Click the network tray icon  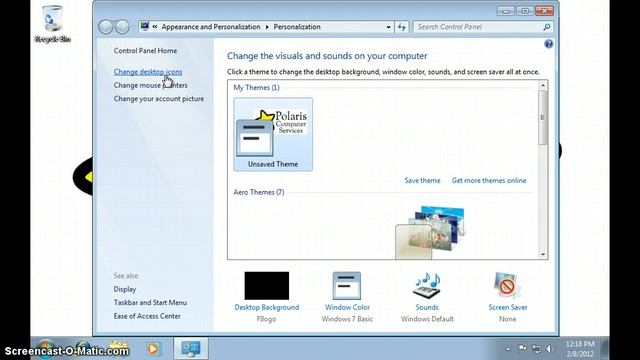[536, 349]
